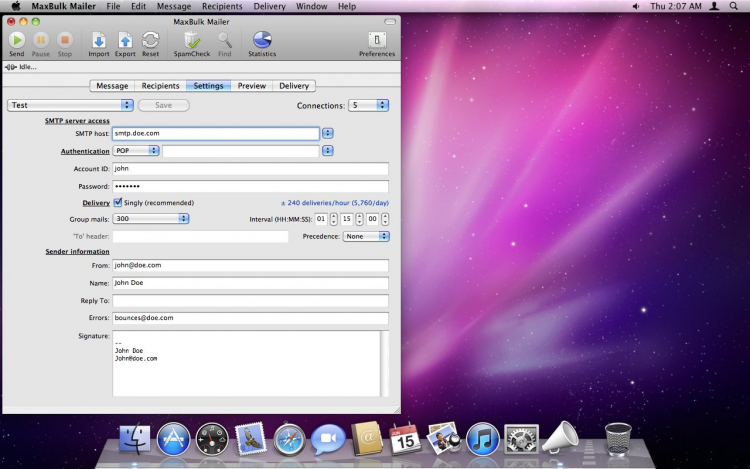Click the Spotlight search icon

(x=733, y=6)
